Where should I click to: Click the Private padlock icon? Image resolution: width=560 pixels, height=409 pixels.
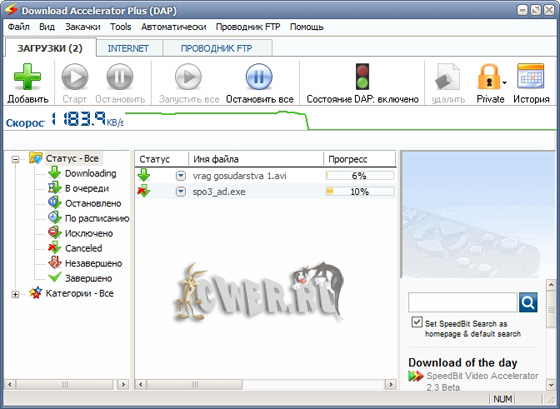click(488, 77)
